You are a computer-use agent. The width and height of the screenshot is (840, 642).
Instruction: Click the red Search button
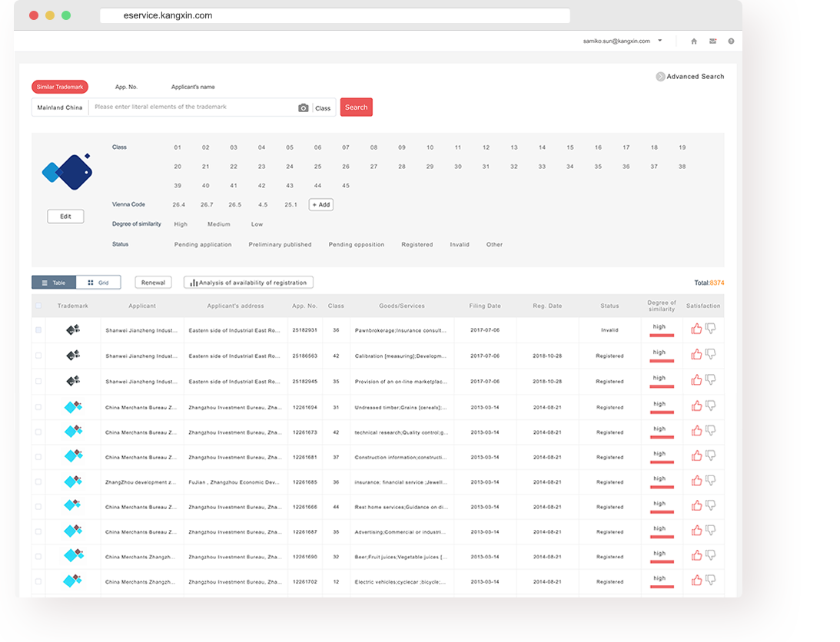(357, 108)
